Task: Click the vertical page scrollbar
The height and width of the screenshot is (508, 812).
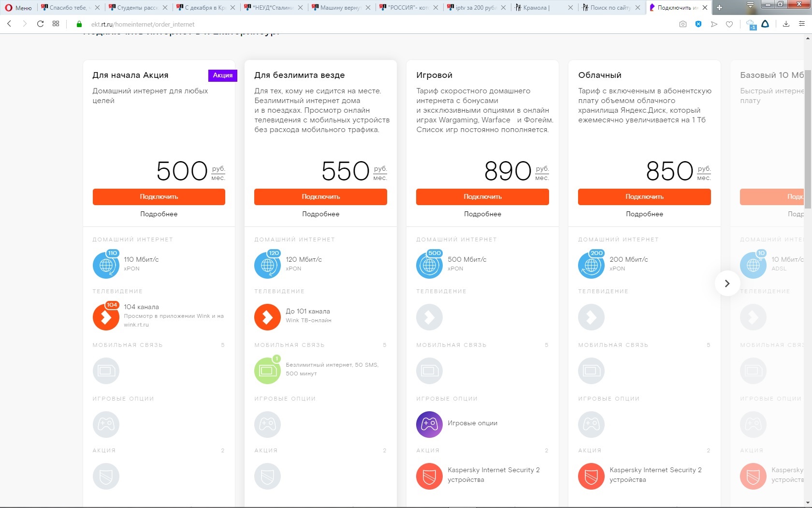Action: click(808, 121)
